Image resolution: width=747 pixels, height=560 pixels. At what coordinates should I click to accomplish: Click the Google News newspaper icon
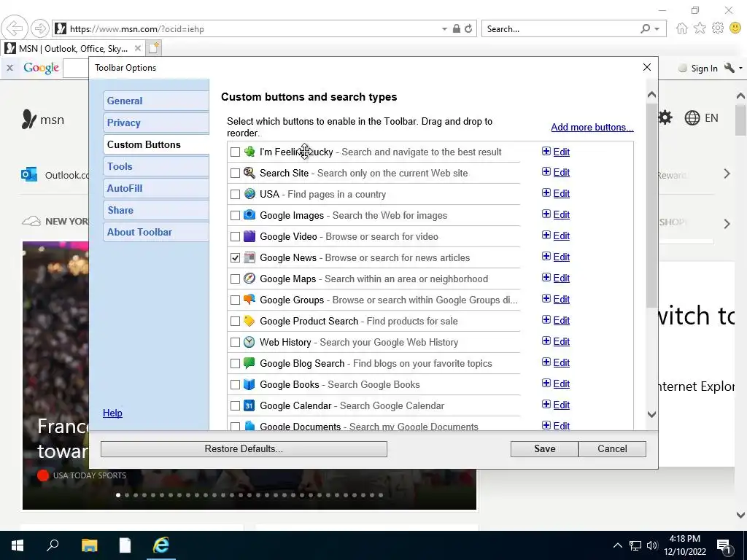[249, 257]
